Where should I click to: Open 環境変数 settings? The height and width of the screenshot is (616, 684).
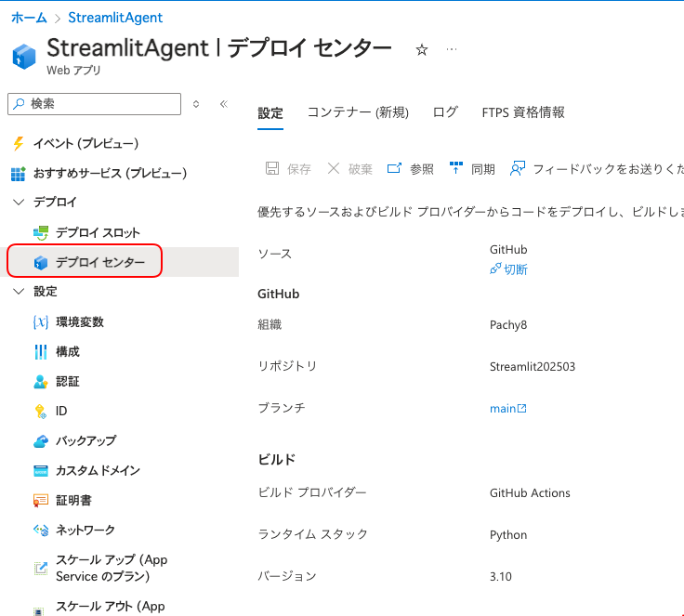80,322
